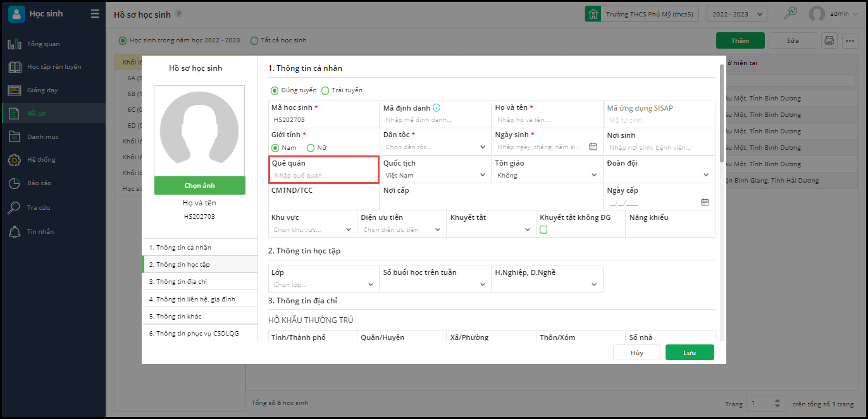The width and height of the screenshot is (868, 419).
Task: Open Học tập rèn luyện section
Action: point(54,67)
